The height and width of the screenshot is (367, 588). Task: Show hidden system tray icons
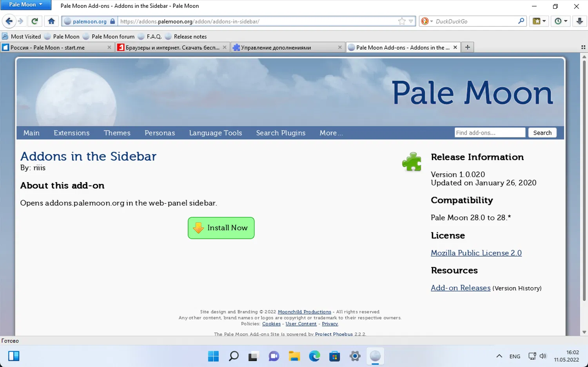[499, 356]
